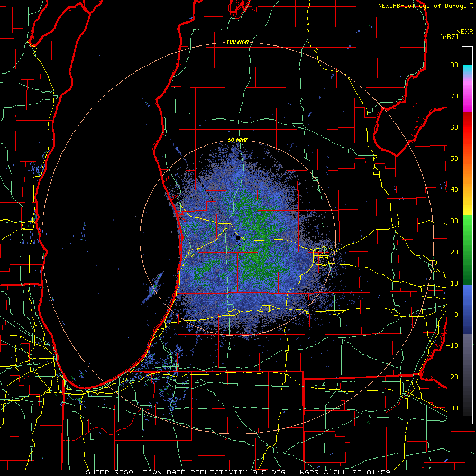This screenshot has height=476, width=476.
Task: Click the 10 value on the dBZ scale
Action: [454, 283]
